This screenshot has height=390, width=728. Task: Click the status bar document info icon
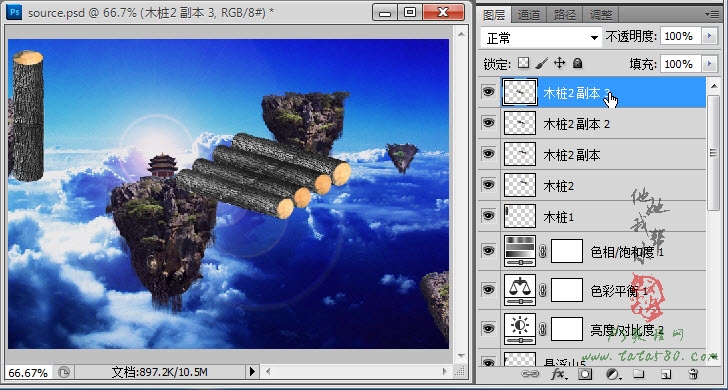click(64, 371)
